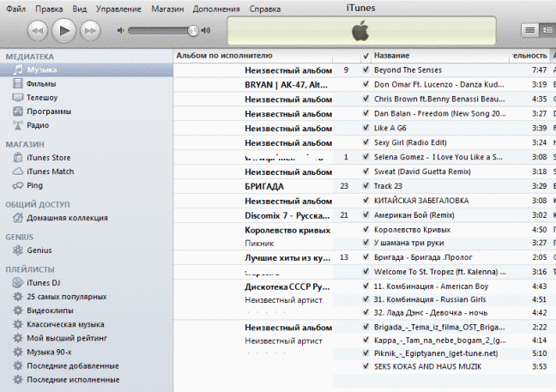
Task: Open the Ping icon in sidebar
Action: (18, 185)
